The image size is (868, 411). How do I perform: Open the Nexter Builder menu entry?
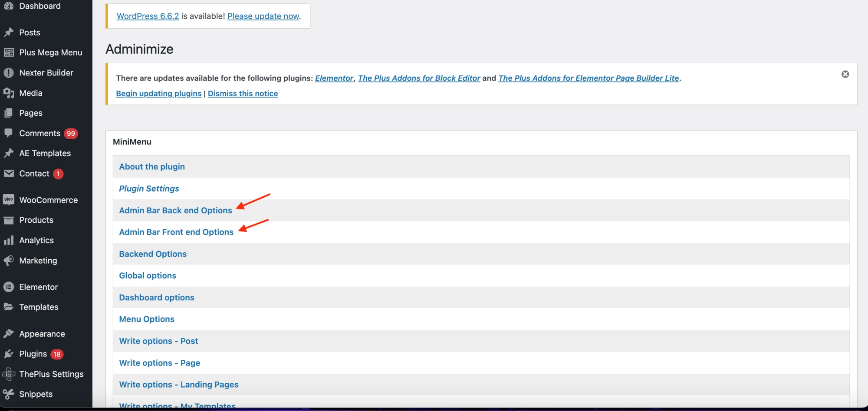46,72
